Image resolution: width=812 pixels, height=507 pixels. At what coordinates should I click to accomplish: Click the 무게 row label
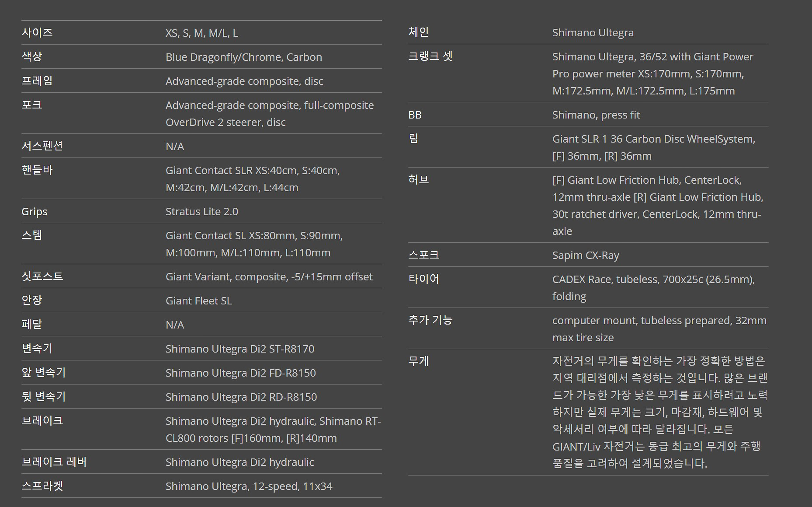point(419,361)
